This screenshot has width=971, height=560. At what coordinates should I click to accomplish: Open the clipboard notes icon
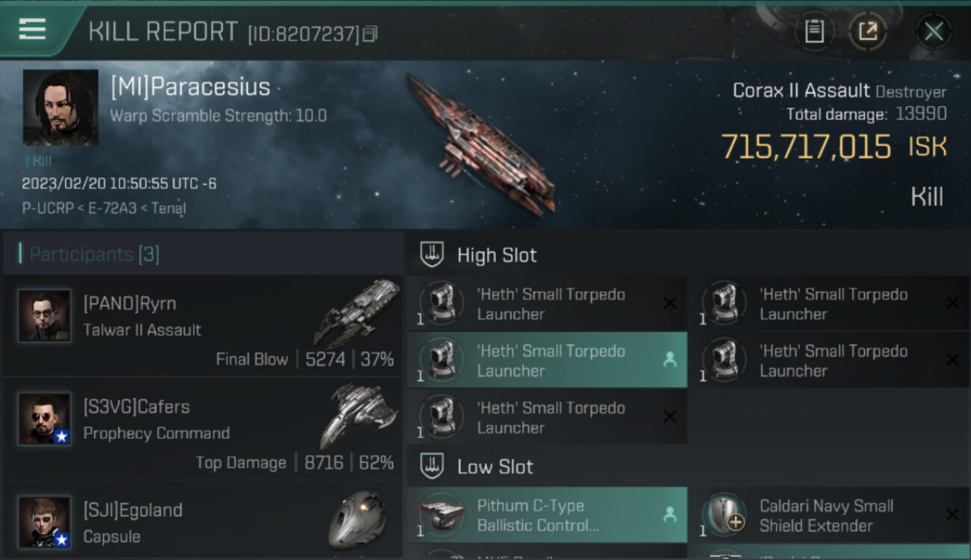(814, 31)
